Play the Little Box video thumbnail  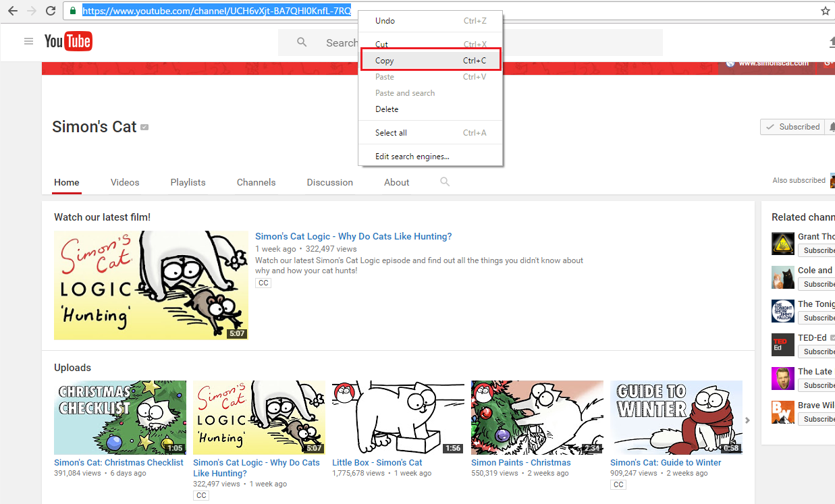click(398, 418)
